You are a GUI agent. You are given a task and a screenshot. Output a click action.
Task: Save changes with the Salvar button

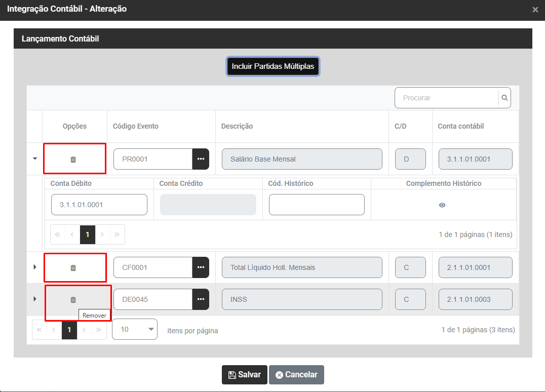coord(245,375)
